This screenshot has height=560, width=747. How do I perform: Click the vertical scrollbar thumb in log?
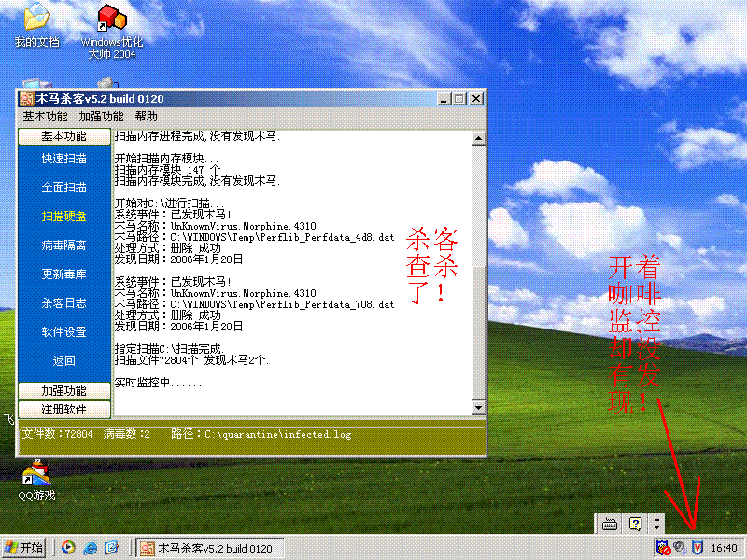pyautogui.click(x=478, y=332)
